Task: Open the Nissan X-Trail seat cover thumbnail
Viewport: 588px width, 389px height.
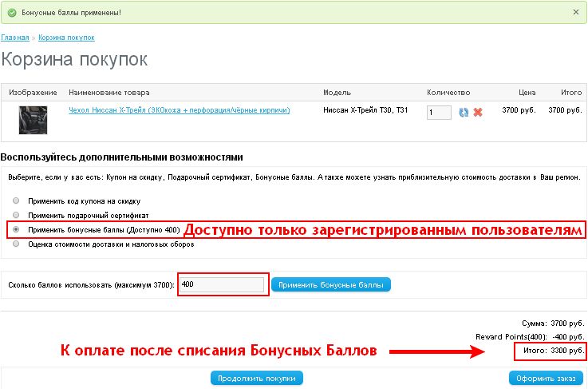Action: click(33, 120)
